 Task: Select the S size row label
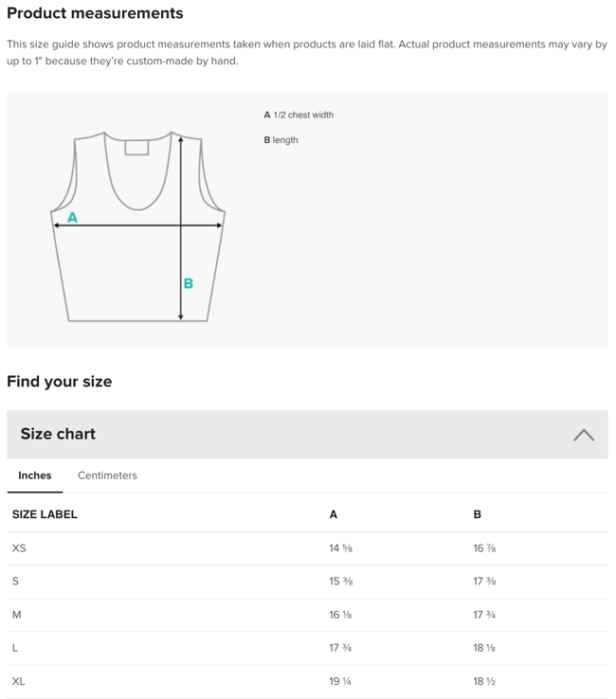point(15,582)
